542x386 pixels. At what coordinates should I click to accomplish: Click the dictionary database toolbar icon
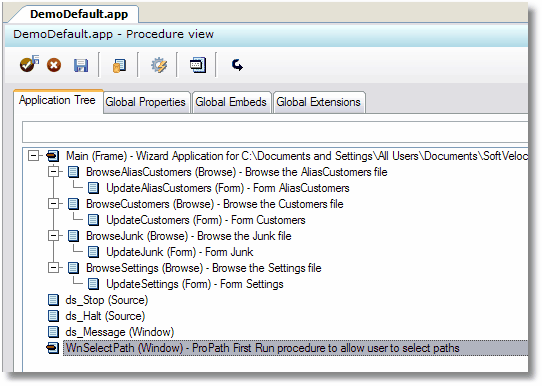tap(119, 65)
